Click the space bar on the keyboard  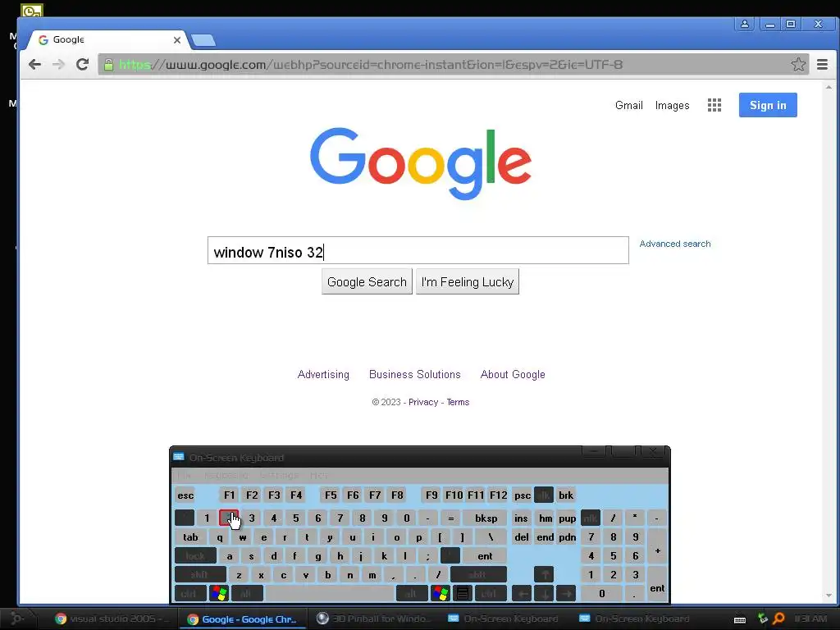point(330,594)
